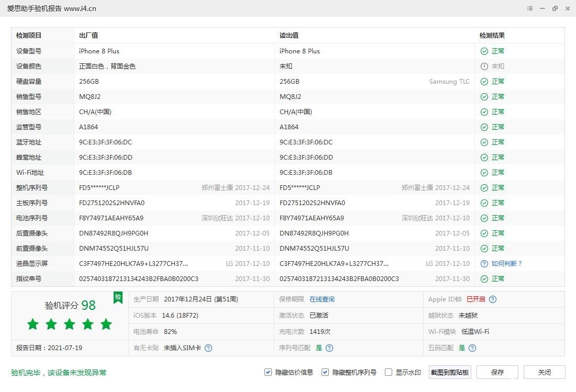Click the 电池寿命 82% value
Viewport: 576px width, 392px height.
pyautogui.click(x=171, y=332)
